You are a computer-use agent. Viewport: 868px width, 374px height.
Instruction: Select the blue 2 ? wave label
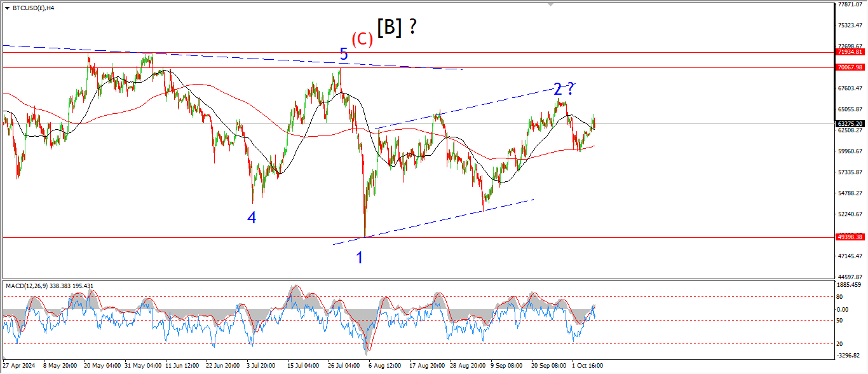564,88
